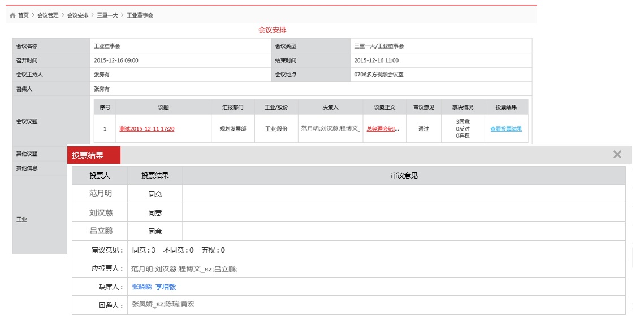Go to 首页 in the breadcrumb

point(23,15)
